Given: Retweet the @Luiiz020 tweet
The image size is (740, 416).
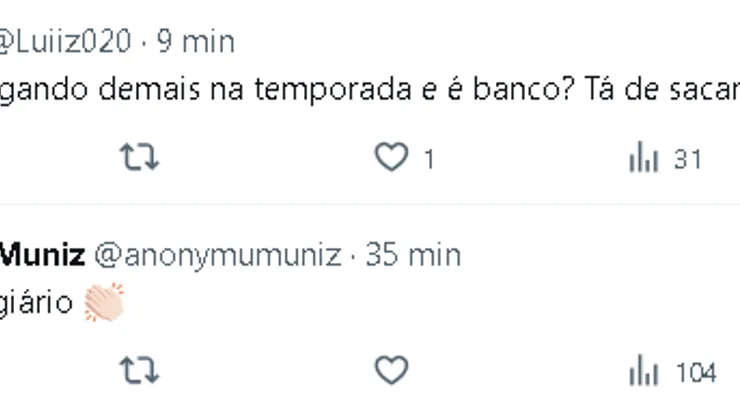Looking at the screenshot, I should click(x=139, y=158).
